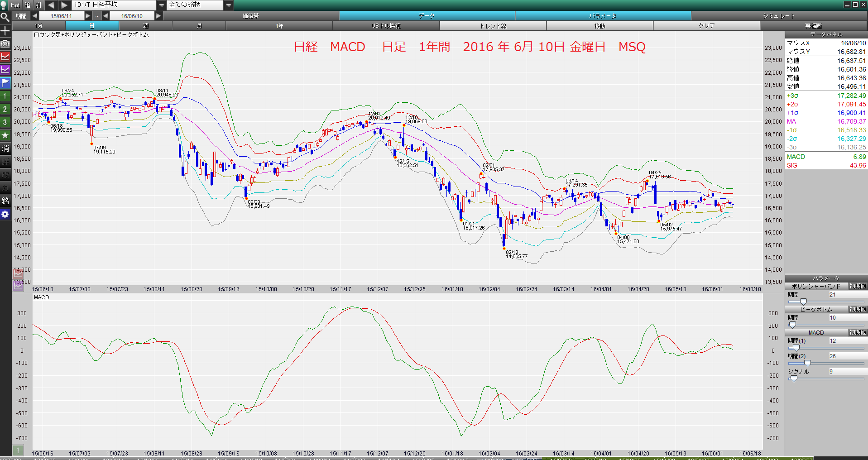Switch to the パラメータ tab
Screen dimensions: 868x460
click(603, 16)
